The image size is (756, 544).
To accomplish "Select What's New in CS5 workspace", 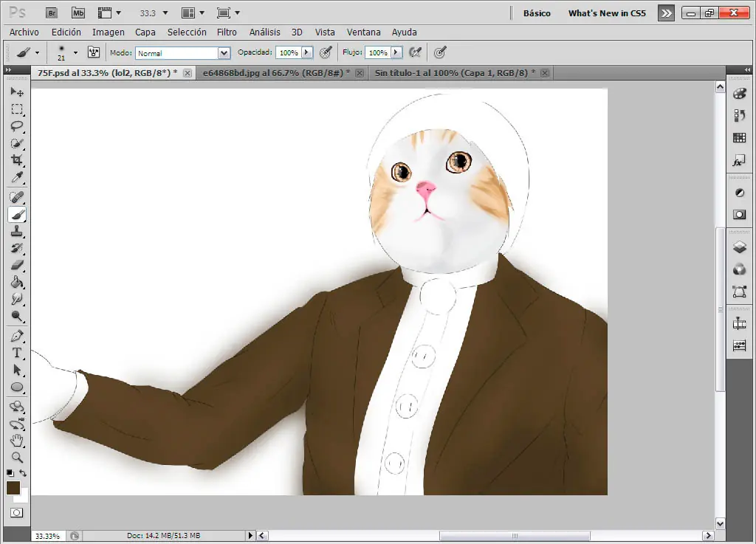I will pos(607,13).
